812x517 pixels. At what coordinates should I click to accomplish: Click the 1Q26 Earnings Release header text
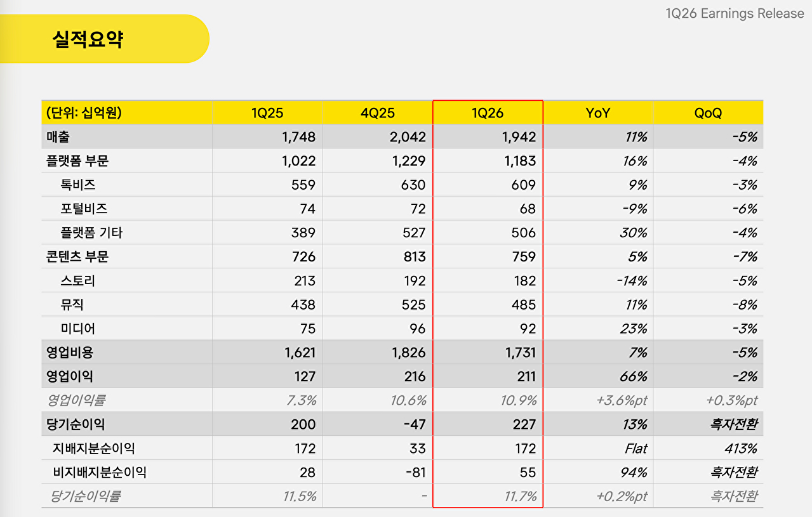point(735,13)
